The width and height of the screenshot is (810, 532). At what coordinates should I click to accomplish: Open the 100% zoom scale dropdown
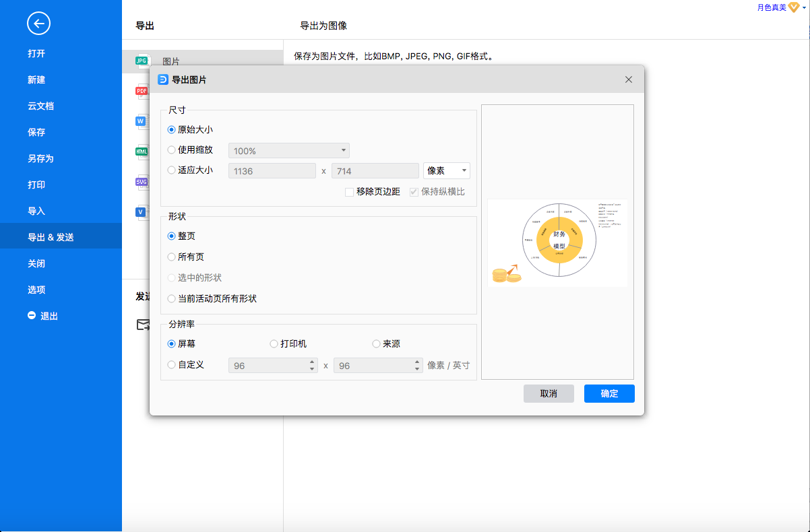tap(289, 151)
